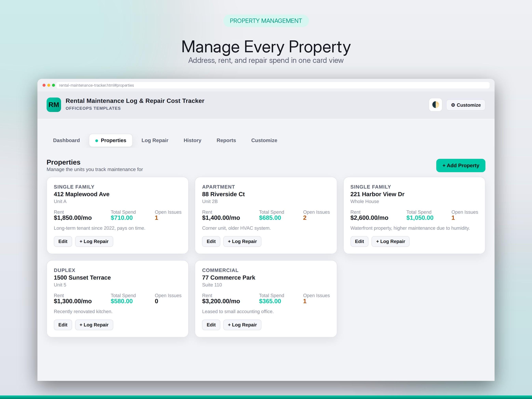
Task: Edit the 77 Commerce Park property
Action: [x=211, y=325]
